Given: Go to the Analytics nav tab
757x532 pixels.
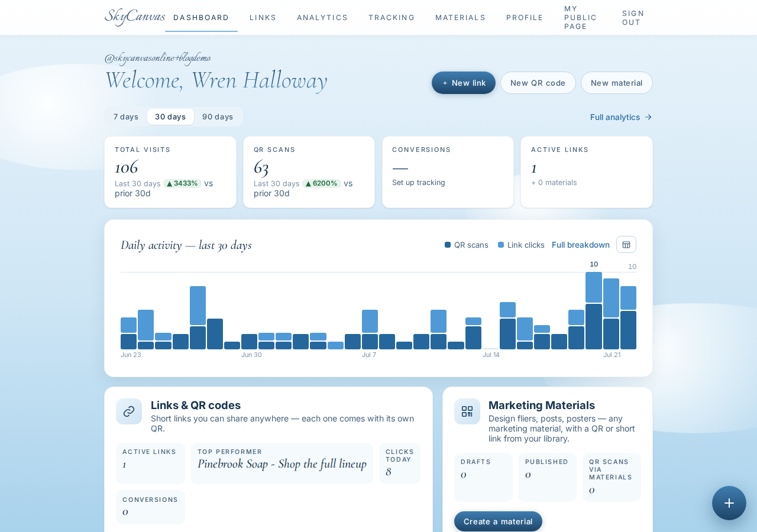Looking at the screenshot, I should click(322, 18).
